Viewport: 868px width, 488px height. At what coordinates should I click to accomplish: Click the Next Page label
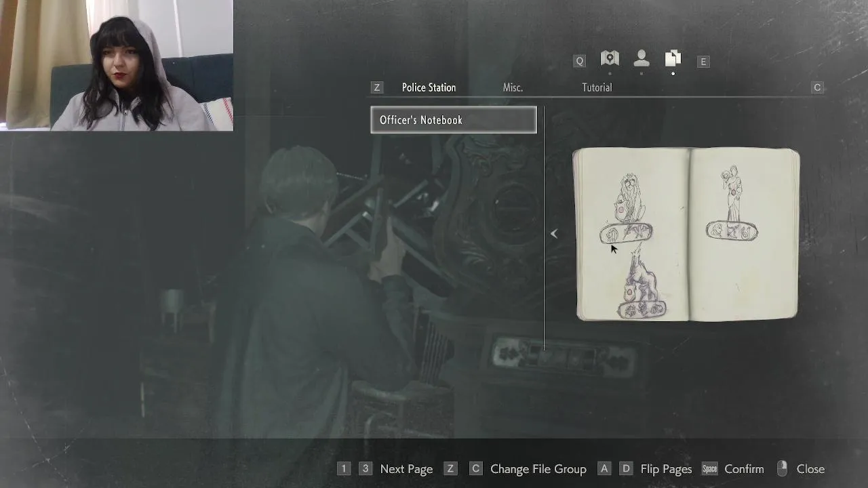406,469
